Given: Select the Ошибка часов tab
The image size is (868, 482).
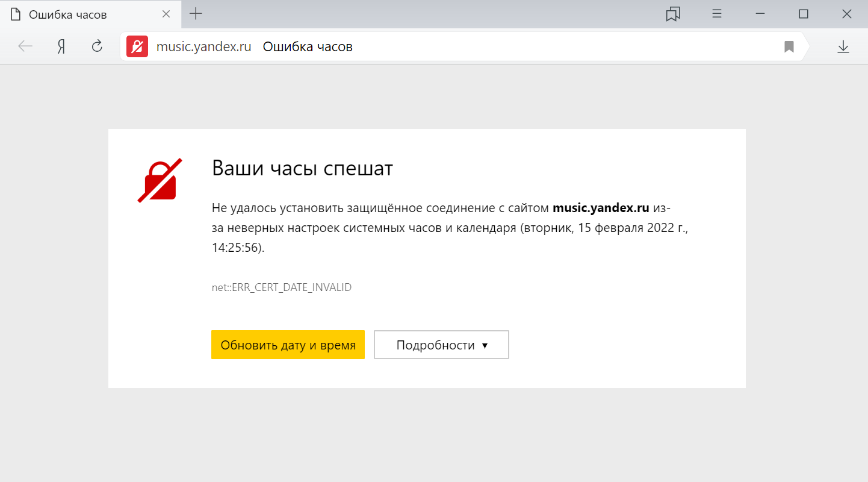Looking at the screenshot, I should 90,14.
